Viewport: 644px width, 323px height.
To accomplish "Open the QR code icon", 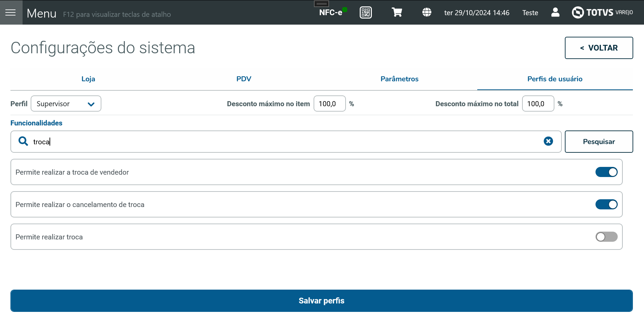I will [365, 12].
